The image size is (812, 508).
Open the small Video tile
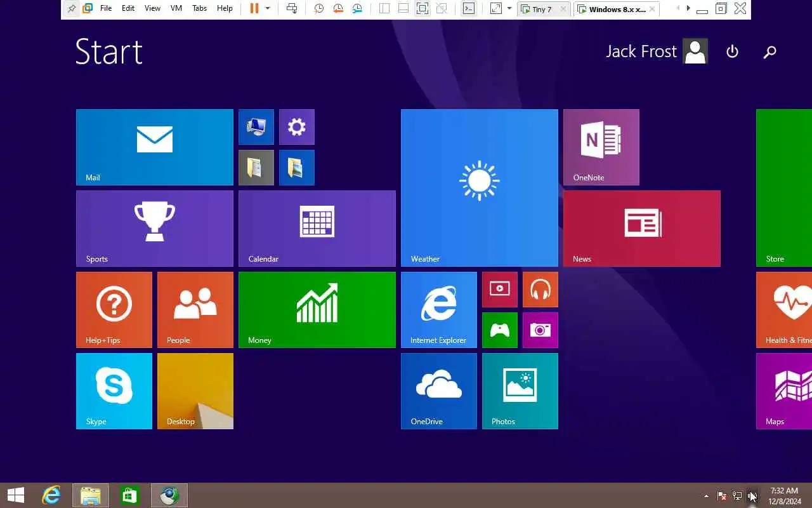point(500,290)
